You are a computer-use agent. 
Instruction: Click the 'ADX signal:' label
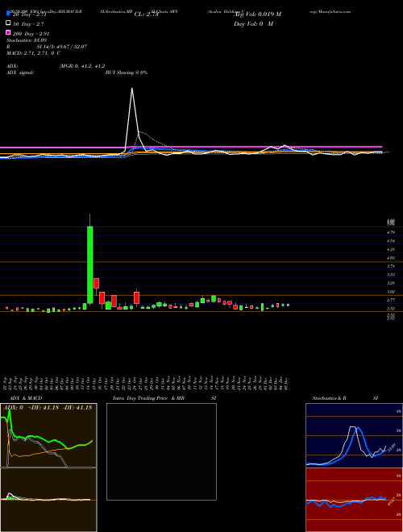click(x=20, y=73)
